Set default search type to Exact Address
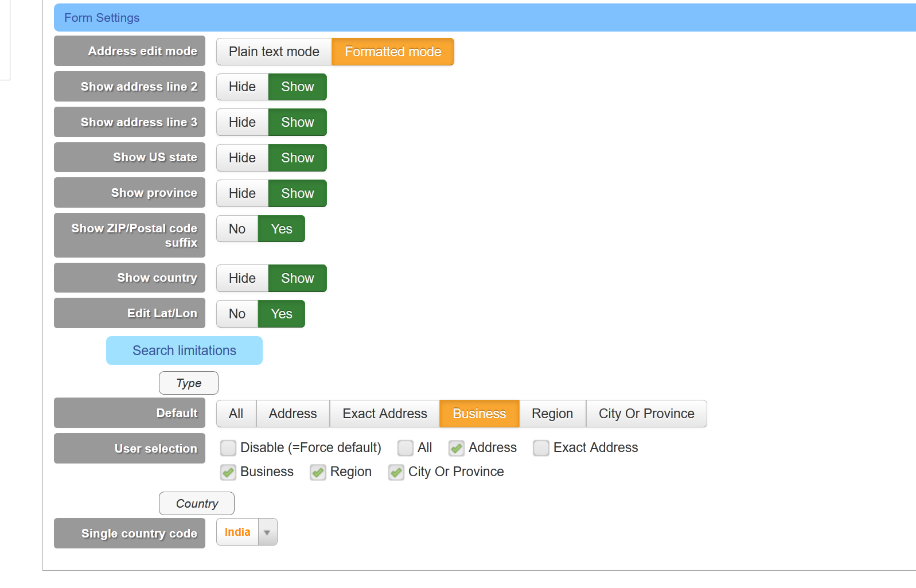The width and height of the screenshot is (916, 588). point(385,414)
